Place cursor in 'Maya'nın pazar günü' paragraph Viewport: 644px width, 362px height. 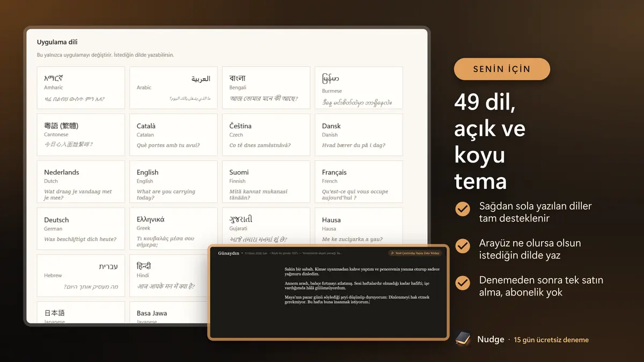pos(357,299)
